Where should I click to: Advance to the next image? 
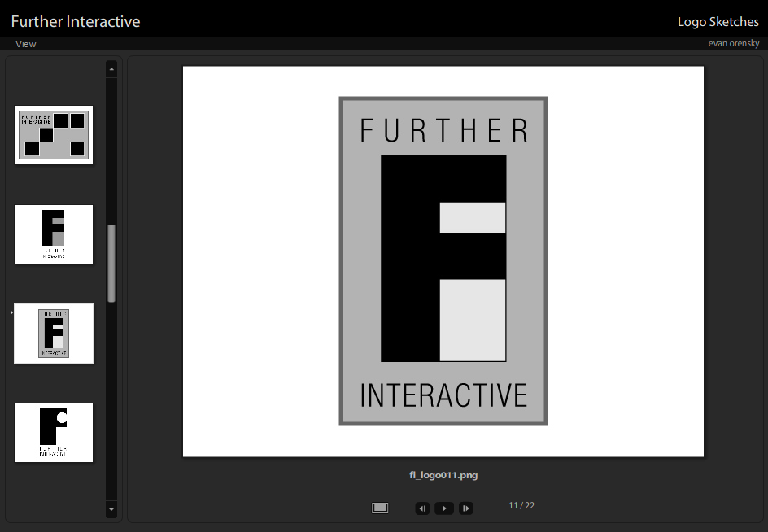(x=465, y=508)
